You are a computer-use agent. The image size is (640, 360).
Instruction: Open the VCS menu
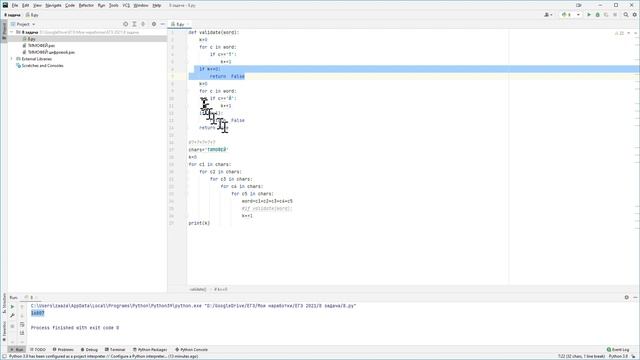coord(126,5)
